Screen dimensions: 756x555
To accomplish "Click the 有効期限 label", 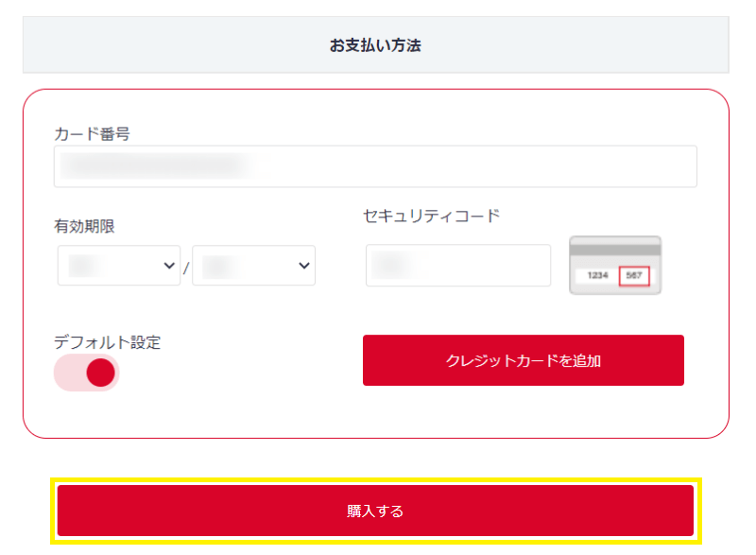I will 84,226.
